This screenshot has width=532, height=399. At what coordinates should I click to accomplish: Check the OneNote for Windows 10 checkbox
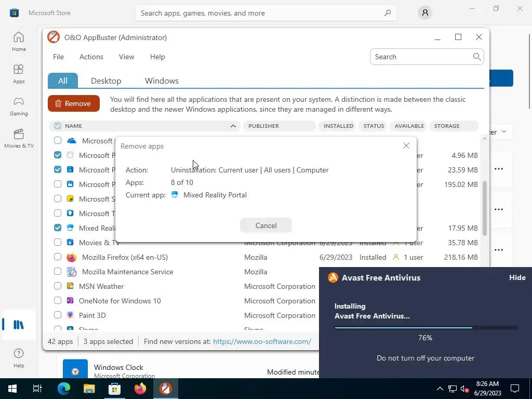tap(58, 301)
